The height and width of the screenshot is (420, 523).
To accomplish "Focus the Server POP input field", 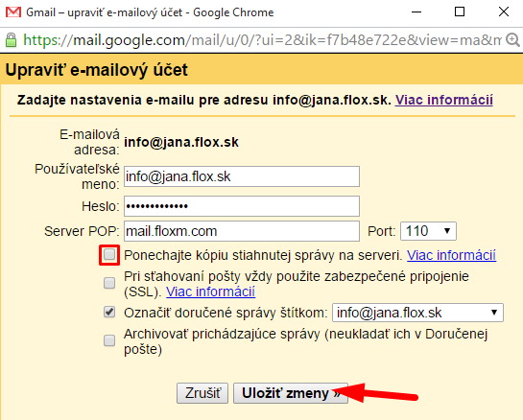I will point(242,231).
